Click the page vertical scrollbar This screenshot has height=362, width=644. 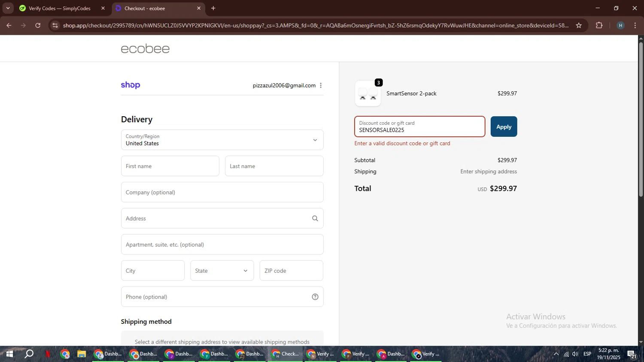(x=641, y=119)
